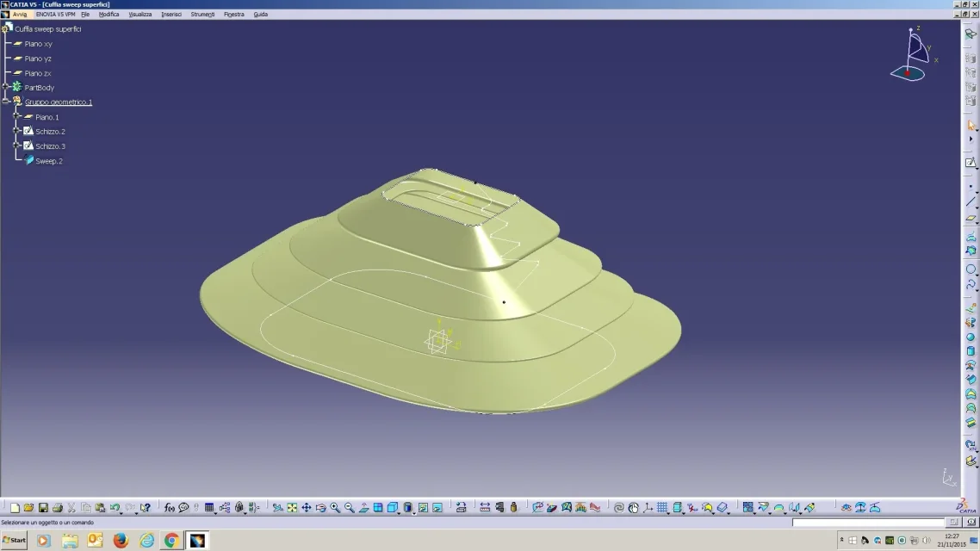Open the Design Table tool
The height and width of the screenshot is (551, 980).
[208, 508]
